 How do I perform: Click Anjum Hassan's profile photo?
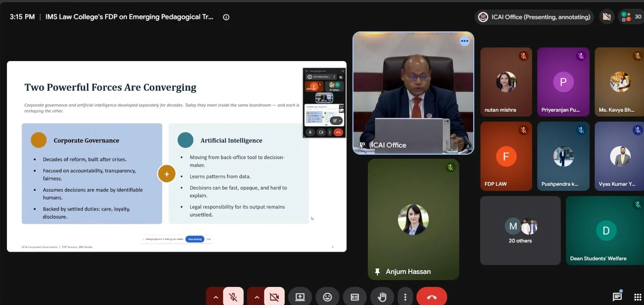413,220
